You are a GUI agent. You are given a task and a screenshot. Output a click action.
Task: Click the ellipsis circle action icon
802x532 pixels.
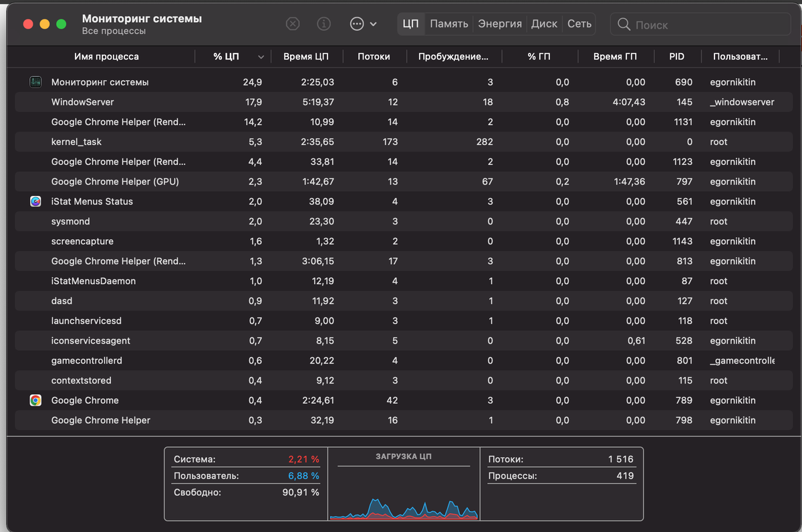pyautogui.click(x=357, y=24)
